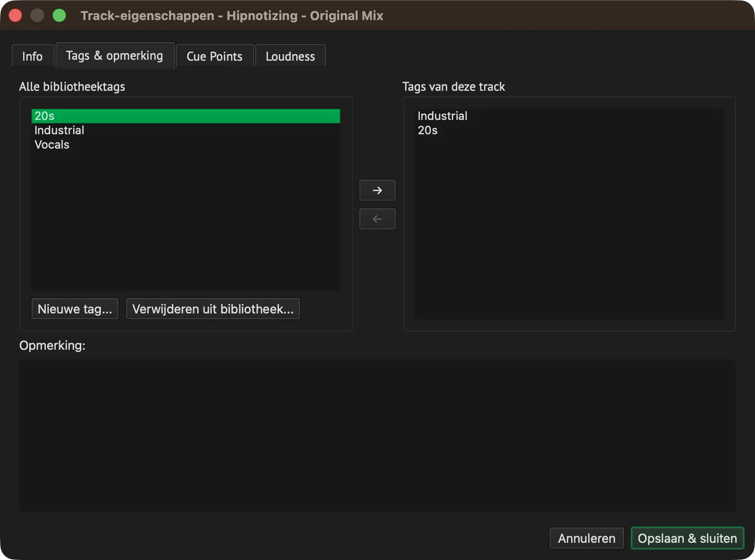The height and width of the screenshot is (560, 755).
Task: Click the left arrow to remove tag
Action: coord(377,219)
